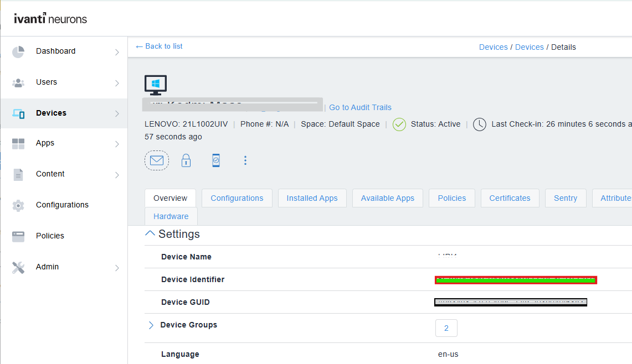Open the three-dot more actions menu

tap(245, 160)
